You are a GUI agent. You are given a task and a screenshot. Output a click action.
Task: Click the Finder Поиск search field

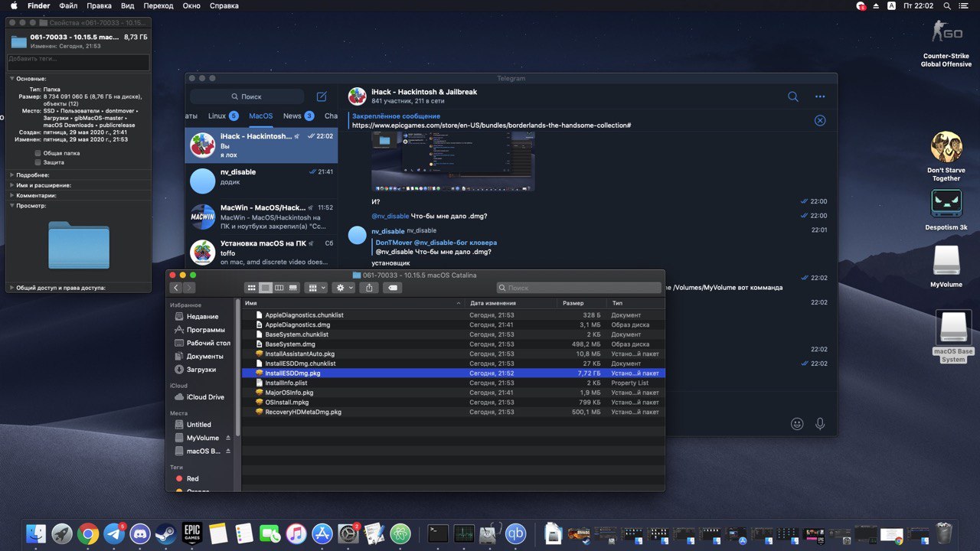coord(579,288)
